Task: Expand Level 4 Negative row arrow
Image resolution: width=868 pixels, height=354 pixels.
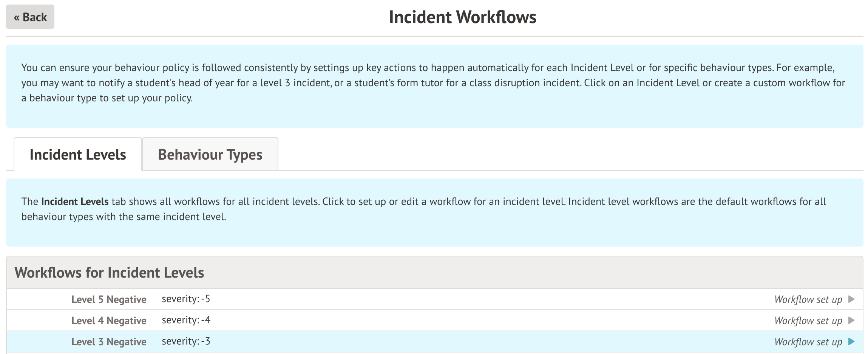Action: click(x=851, y=320)
